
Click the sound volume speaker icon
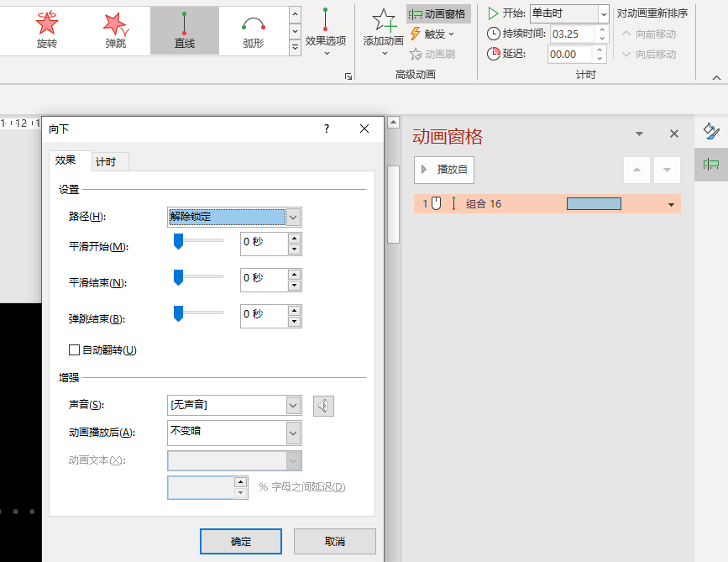pyautogui.click(x=323, y=406)
